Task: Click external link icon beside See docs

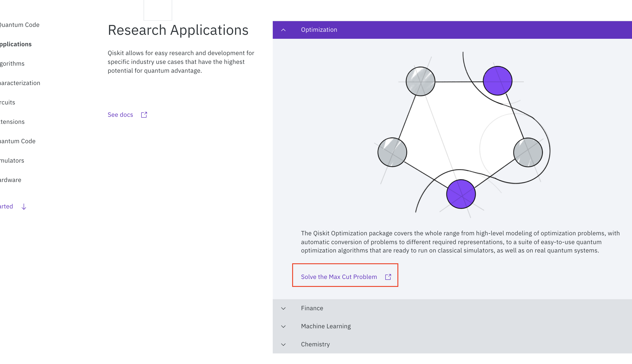Action: 144,115
